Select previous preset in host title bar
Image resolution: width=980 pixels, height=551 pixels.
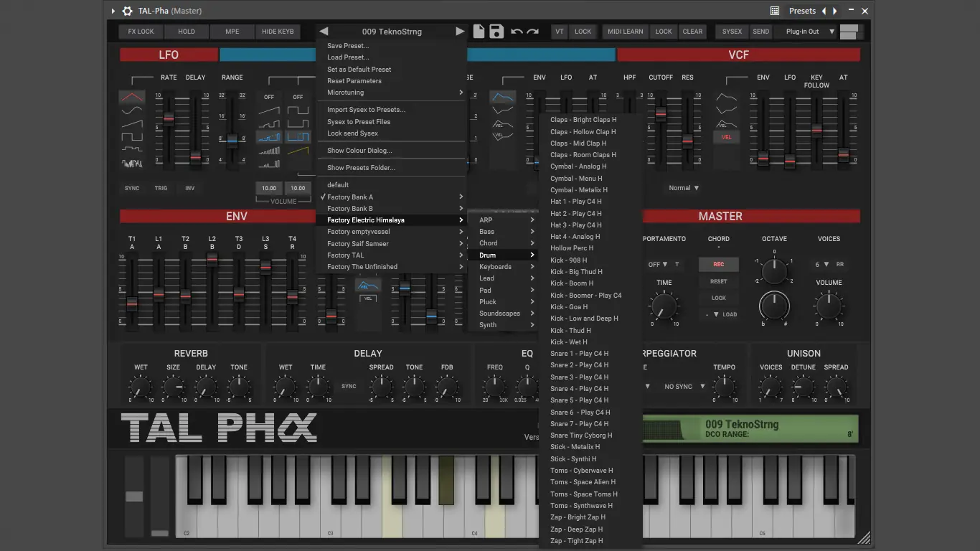pyautogui.click(x=824, y=11)
